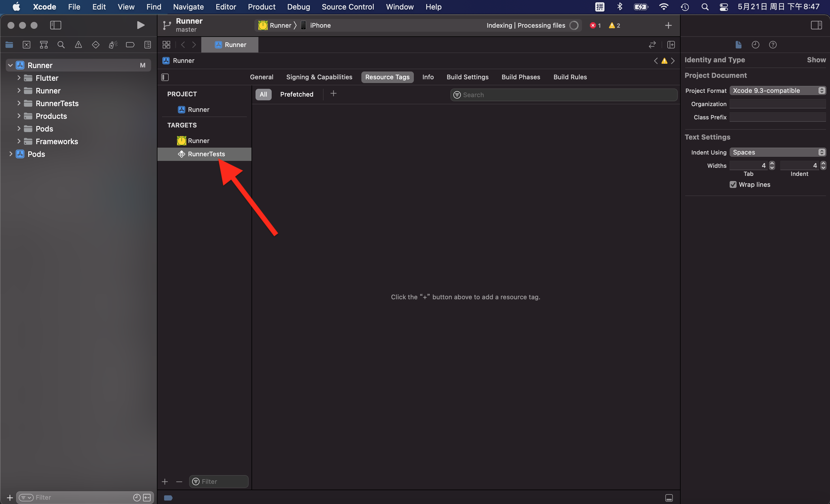Switch to the Build Settings tab
This screenshot has width=830, height=504.
click(467, 77)
